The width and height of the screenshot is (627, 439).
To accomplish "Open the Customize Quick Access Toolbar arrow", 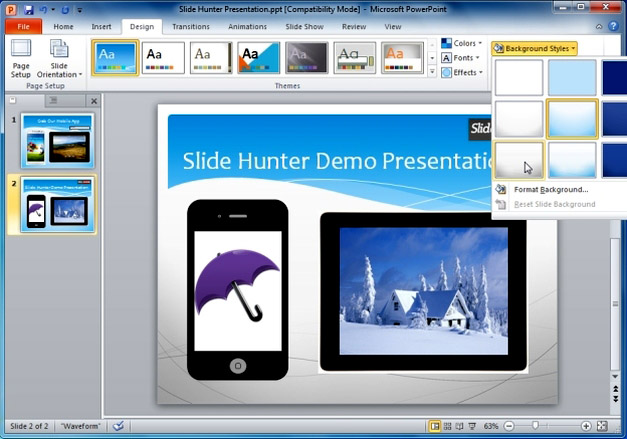I will (x=80, y=10).
